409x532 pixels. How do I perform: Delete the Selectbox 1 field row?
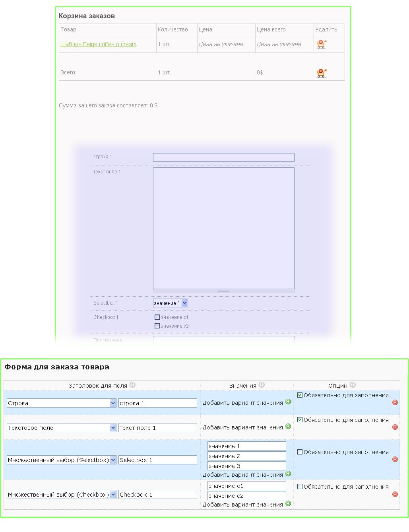point(395,459)
